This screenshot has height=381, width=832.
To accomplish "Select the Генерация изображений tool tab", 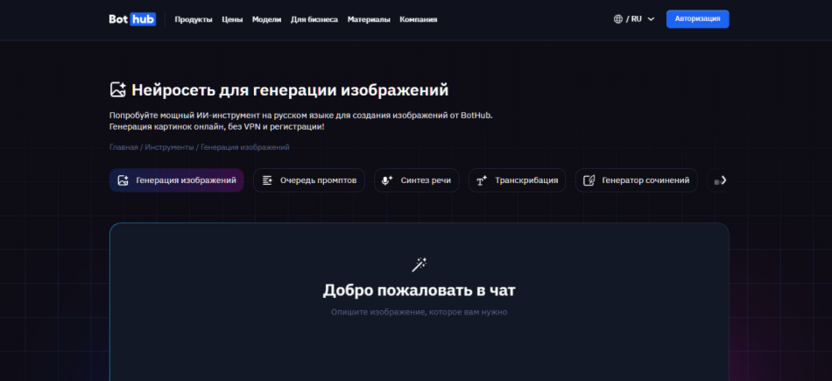I will (x=177, y=180).
